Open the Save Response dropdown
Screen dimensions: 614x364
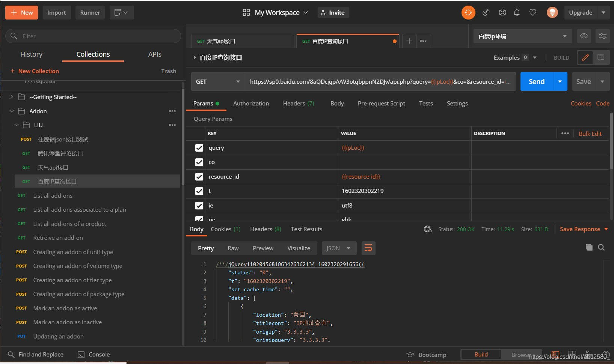pyautogui.click(x=584, y=229)
